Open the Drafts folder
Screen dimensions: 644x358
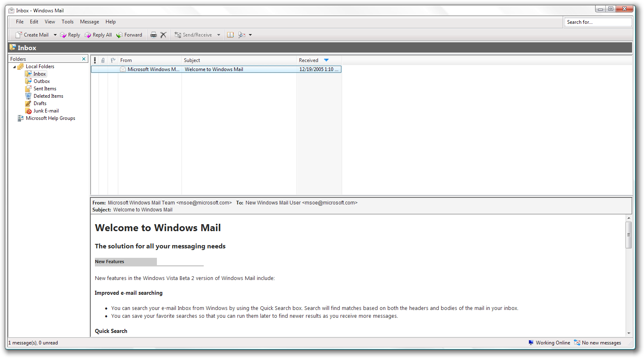click(x=40, y=103)
